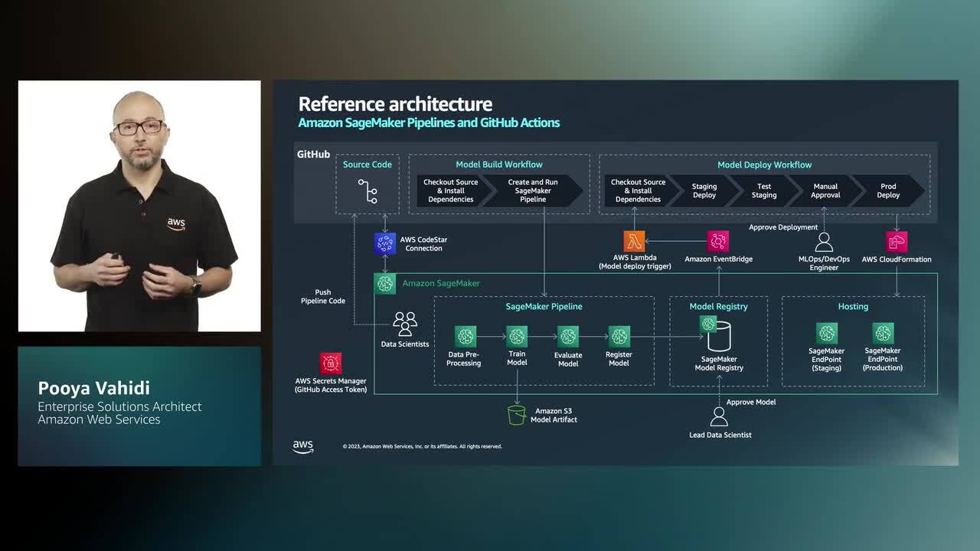Select the Staging Deploy step
Screen dimensions: 980x551
[x=704, y=191]
